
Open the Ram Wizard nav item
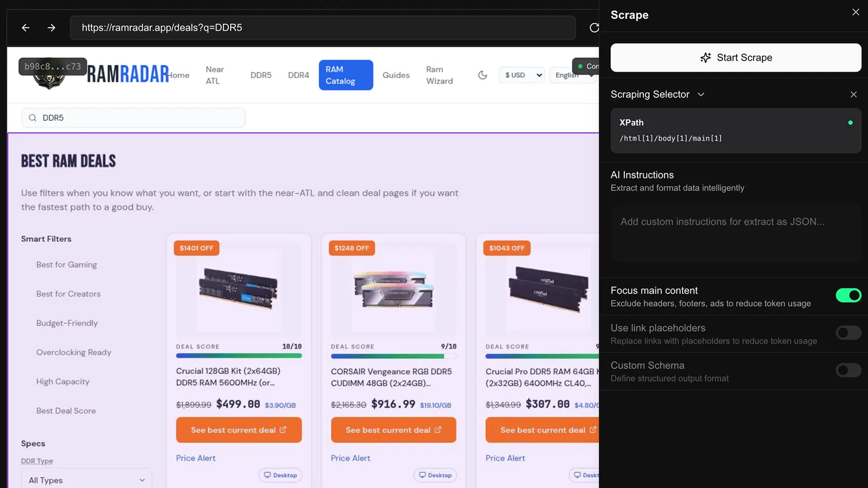pos(439,75)
